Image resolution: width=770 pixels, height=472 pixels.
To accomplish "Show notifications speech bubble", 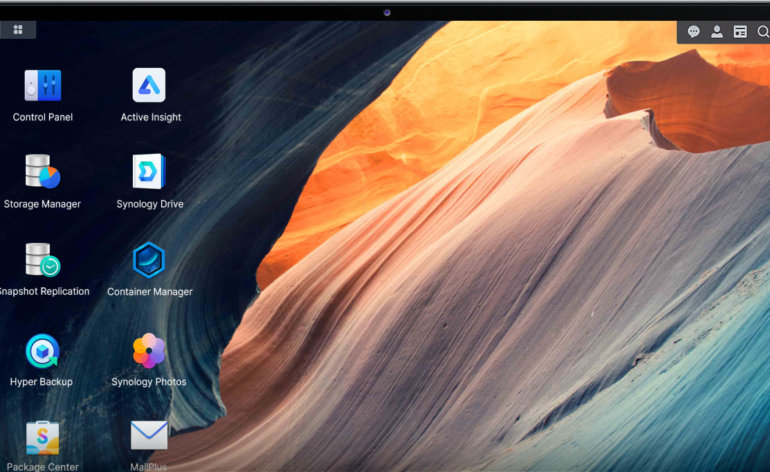I will tap(693, 32).
